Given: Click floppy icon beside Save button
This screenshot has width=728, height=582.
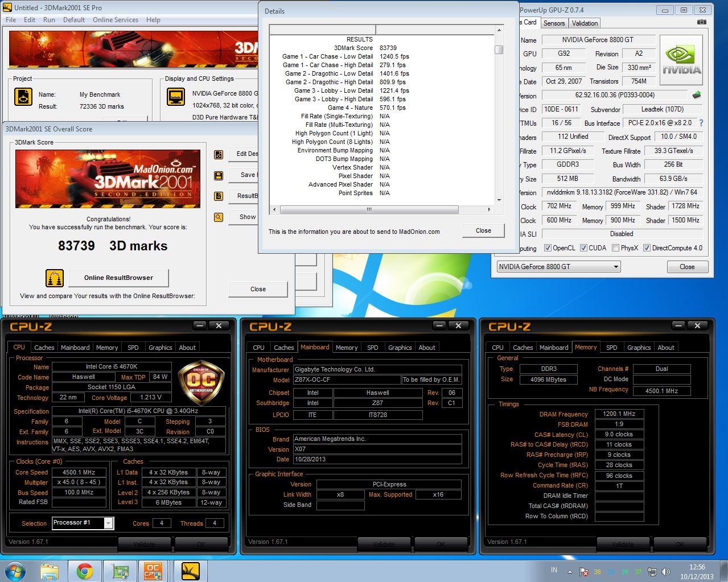Looking at the screenshot, I should pyautogui.click(x=219, y=175).
